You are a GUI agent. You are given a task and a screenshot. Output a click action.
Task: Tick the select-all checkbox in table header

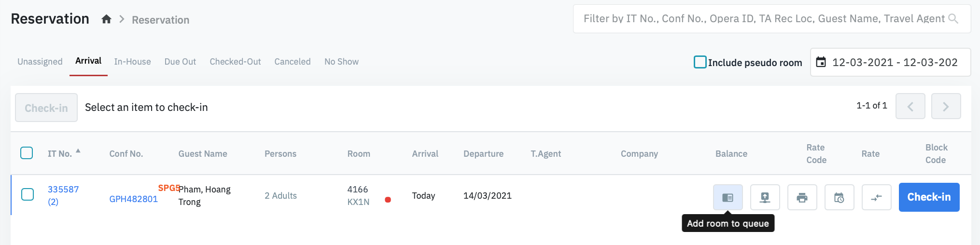tap(27, 153)
